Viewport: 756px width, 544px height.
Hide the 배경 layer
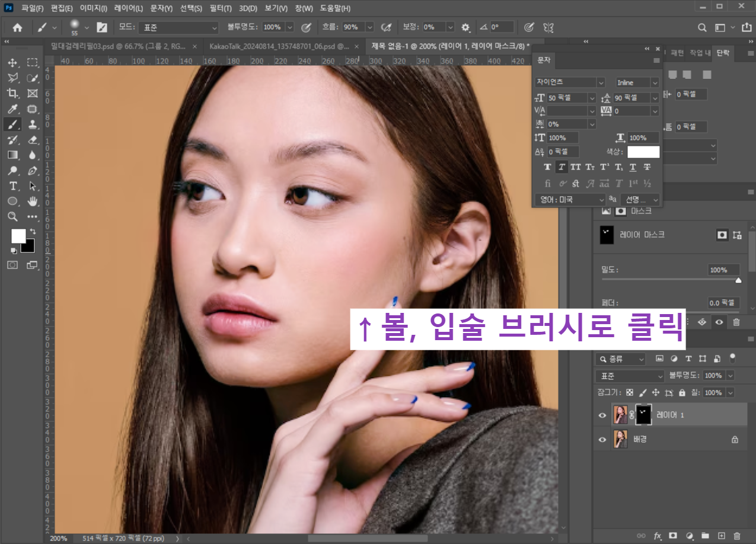602,439
